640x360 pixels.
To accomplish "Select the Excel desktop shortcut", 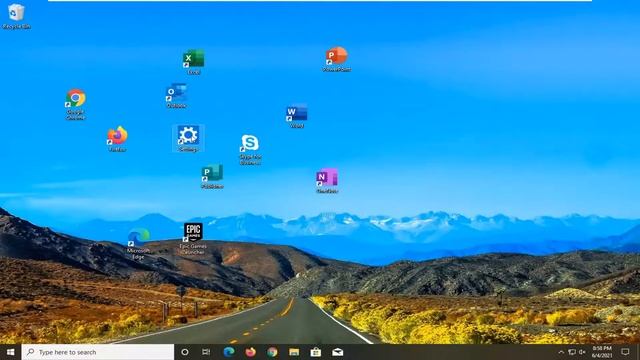I will click(193, 62).
